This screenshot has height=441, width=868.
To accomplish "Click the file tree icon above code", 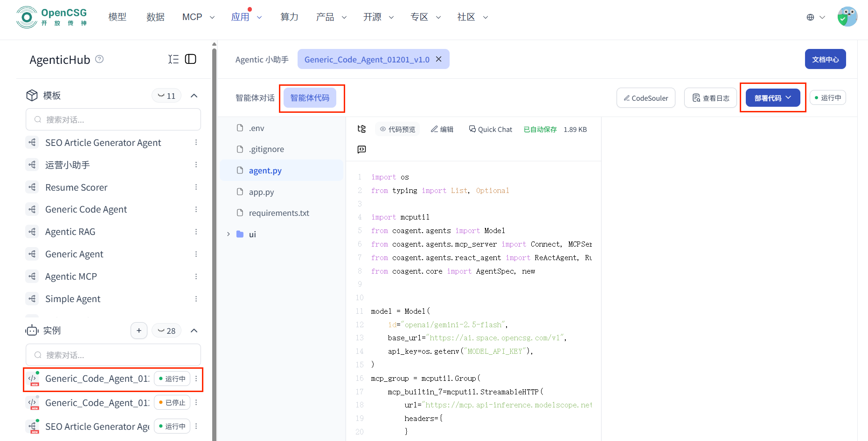I will (x=361, y=129).
